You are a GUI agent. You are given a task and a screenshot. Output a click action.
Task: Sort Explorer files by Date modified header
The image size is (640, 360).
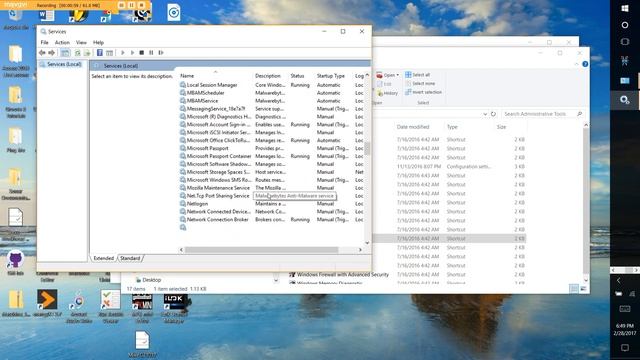[413, 127]
